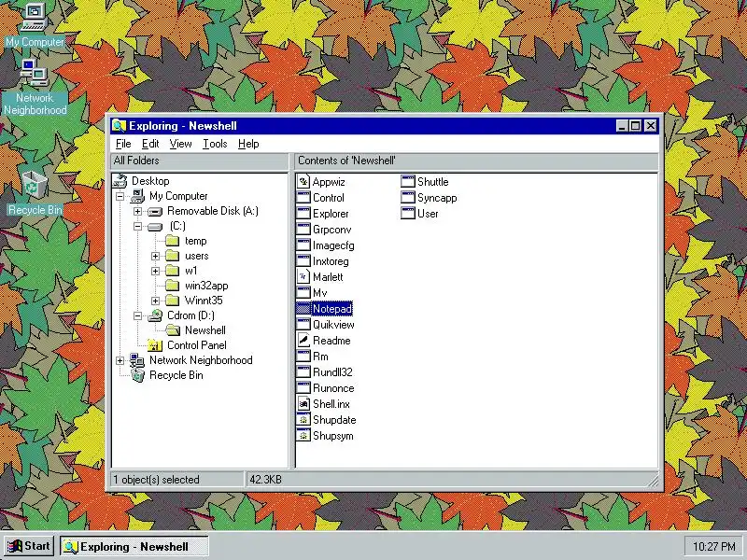Open the File menu
The height and width of the screenshot is (560, 747).
coord(123,144)
